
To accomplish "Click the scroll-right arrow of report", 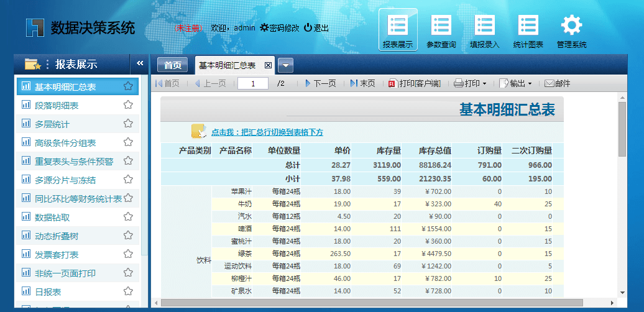I will coord(612,303).
